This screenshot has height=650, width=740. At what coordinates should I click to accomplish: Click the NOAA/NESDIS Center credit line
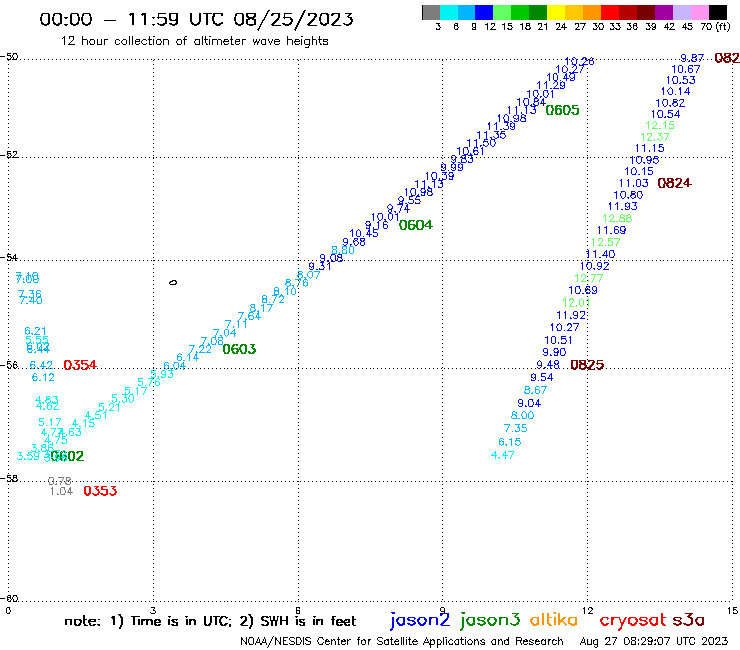coord(402,641)
